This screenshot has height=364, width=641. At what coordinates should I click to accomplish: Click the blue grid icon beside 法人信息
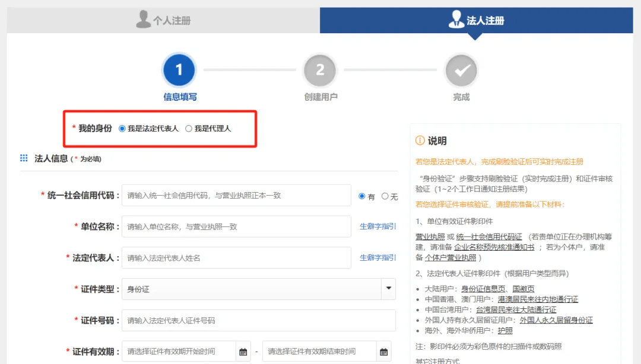coord(24,157)
